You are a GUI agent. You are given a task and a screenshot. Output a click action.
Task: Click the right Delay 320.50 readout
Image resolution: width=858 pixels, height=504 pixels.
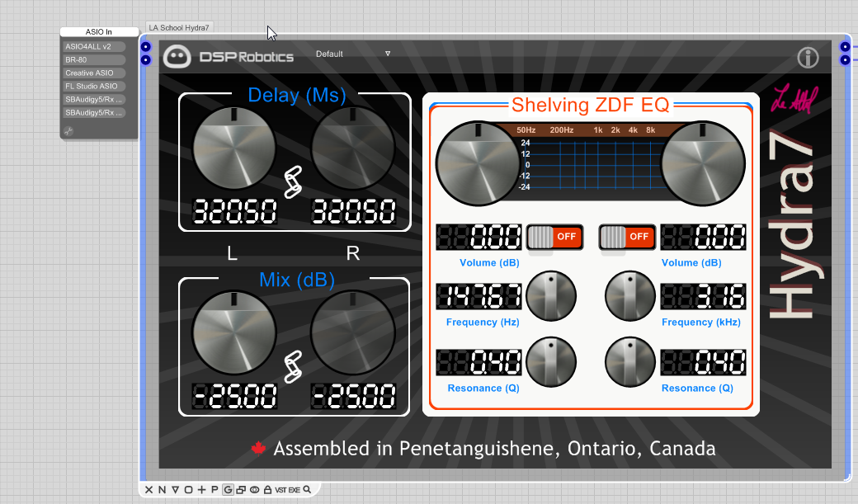(x=353, y=212)
